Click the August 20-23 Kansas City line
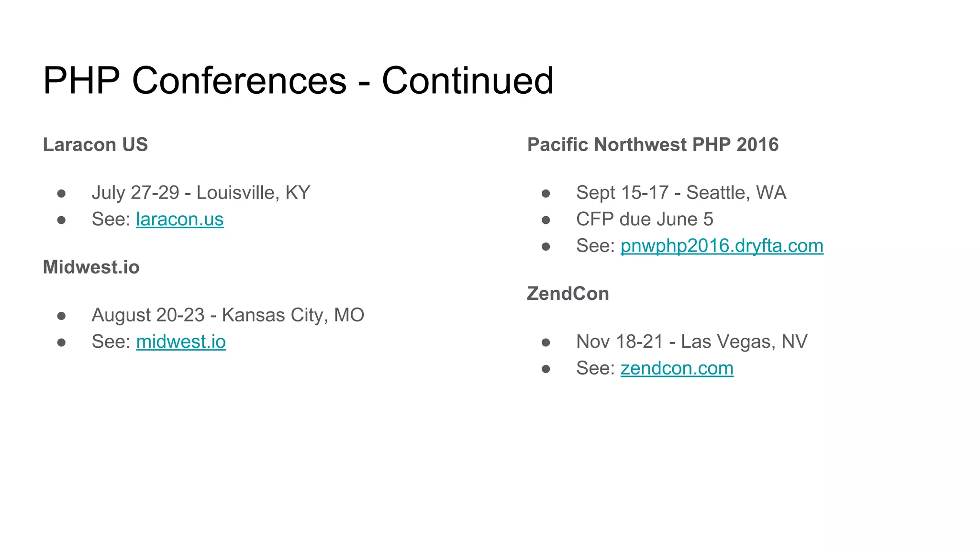980x551 pixels. [x=228, y=315]
